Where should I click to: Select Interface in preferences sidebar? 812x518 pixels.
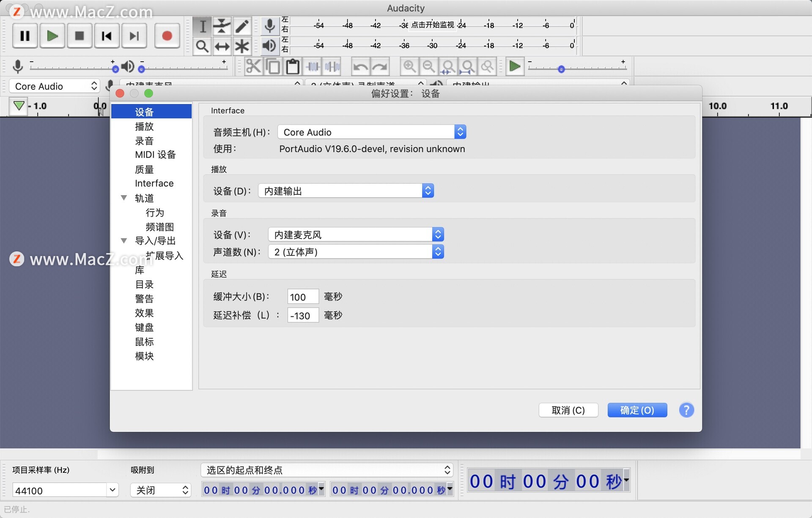(154, 183)
